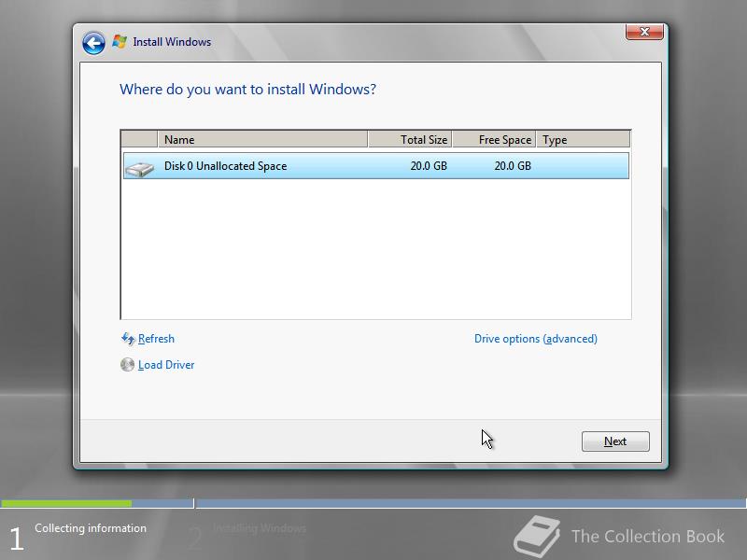Open Drive options (advanced)

pos(535,339)
